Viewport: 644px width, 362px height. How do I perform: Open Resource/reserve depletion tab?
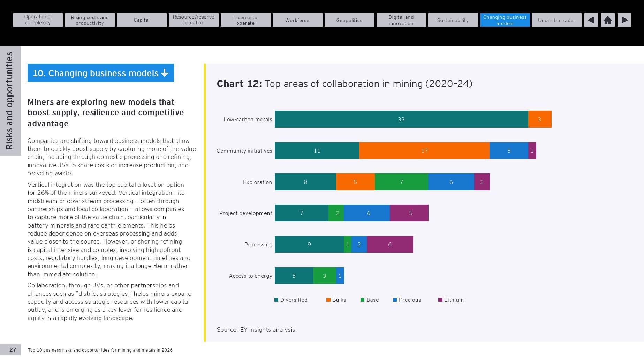[x=194, y=20]
